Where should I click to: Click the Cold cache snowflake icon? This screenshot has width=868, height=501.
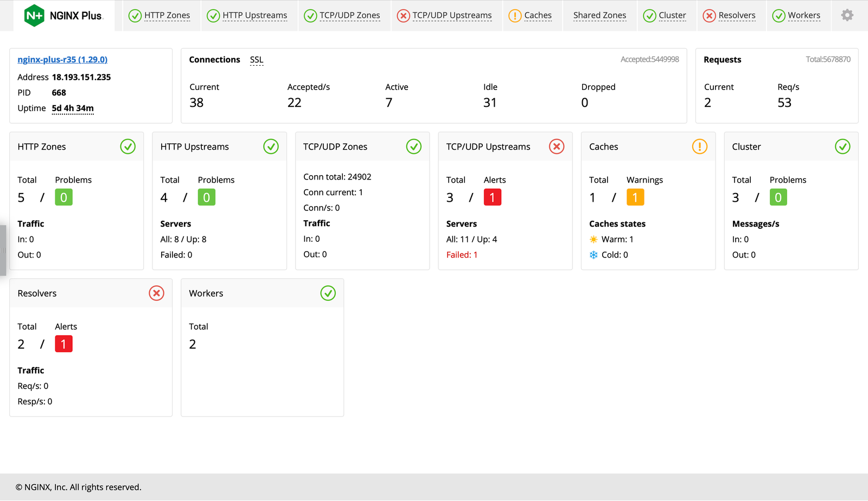click(x=593, y=255)
